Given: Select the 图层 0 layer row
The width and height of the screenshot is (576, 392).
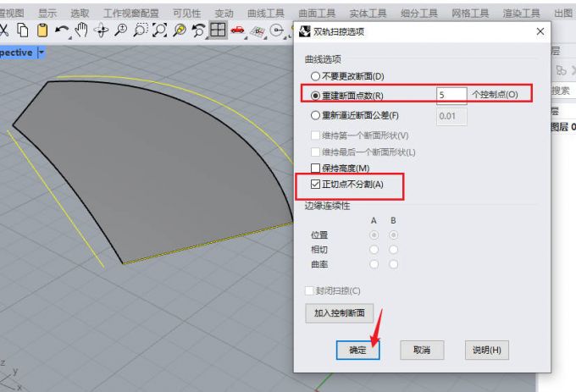Looking at the screenshot, I should point(563,127).
